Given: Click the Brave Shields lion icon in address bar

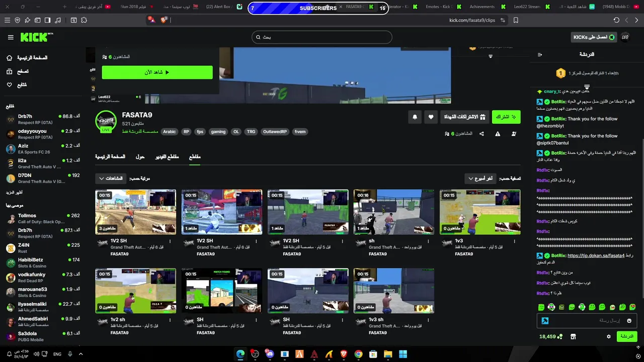Looking at the screenshot, I should pyautogui.click(x=164, y=20).
